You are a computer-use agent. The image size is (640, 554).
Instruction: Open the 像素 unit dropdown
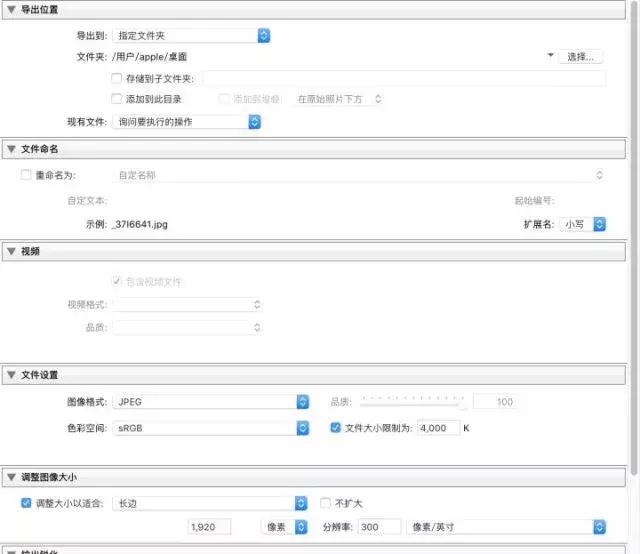284,527
